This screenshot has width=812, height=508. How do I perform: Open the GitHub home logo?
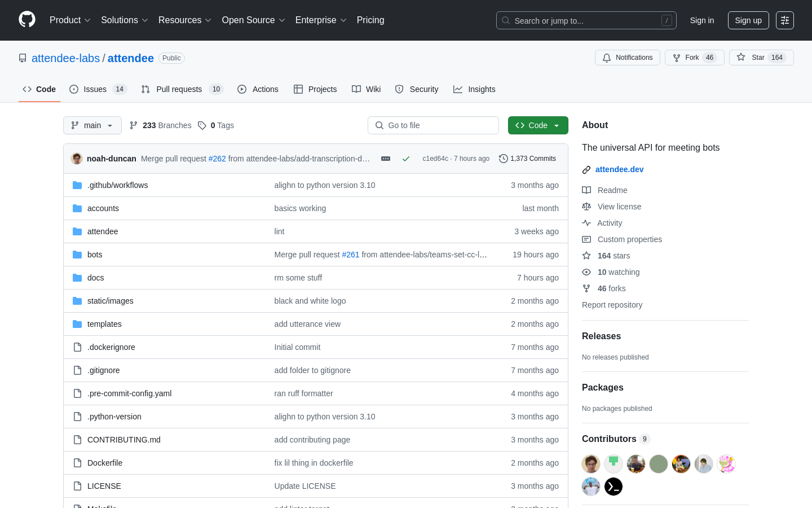(27, 20)
